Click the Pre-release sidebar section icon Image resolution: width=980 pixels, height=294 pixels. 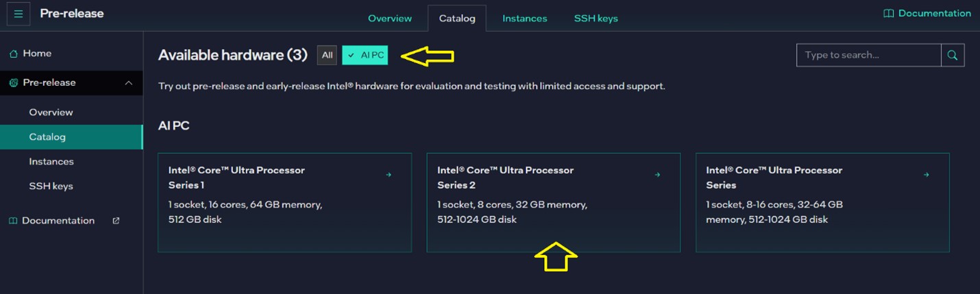click(13, 83)
